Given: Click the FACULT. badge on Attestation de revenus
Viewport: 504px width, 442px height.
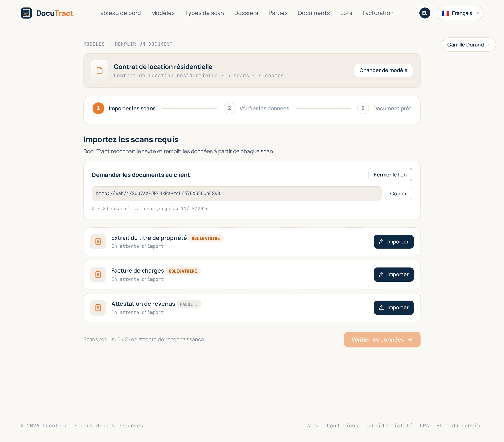Looking at the screenshot, I should point(189,304).
